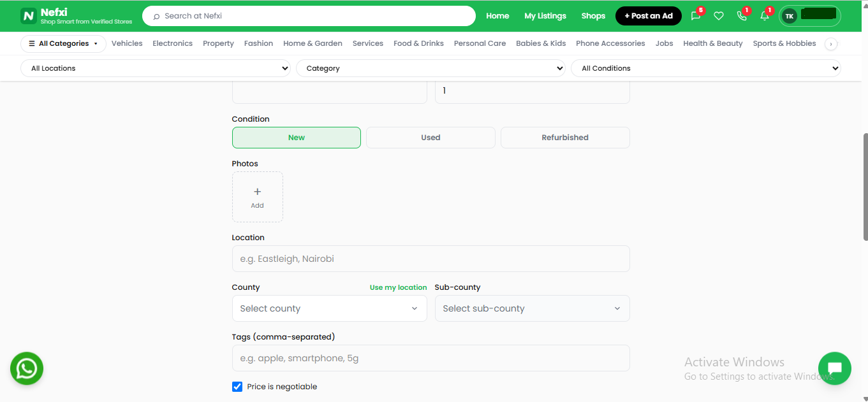Viewport: 868px width, 402px height.
Task: Open the All Categories dropdown
Action: point(63,43)
